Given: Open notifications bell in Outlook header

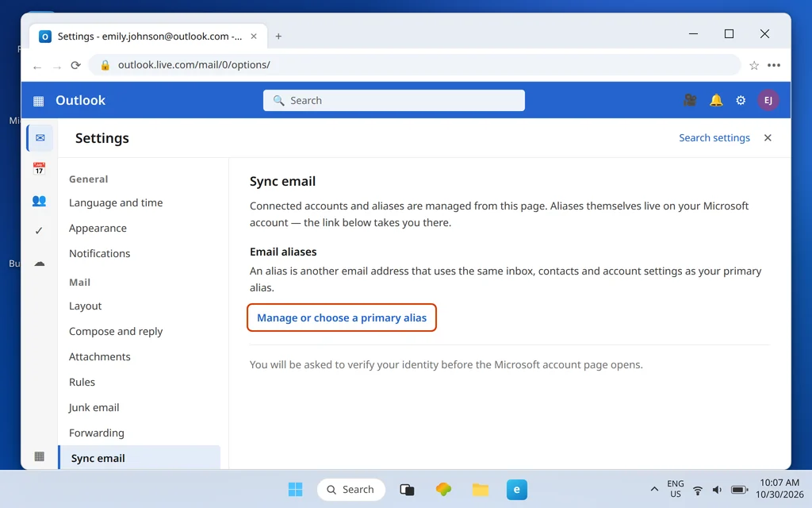Looking at the screenshot, I should coord(716,100).
